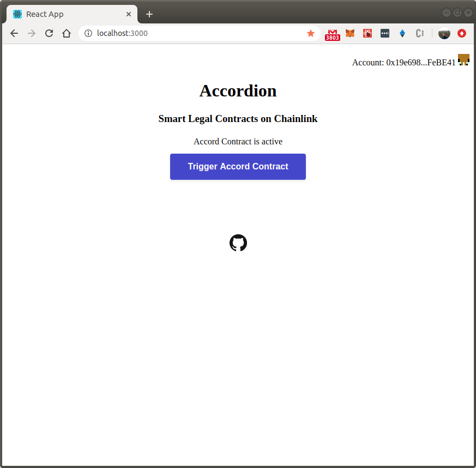Click the browser forward arrow
The height and width of the screenshot is (468, 476).
pos(31,33)
